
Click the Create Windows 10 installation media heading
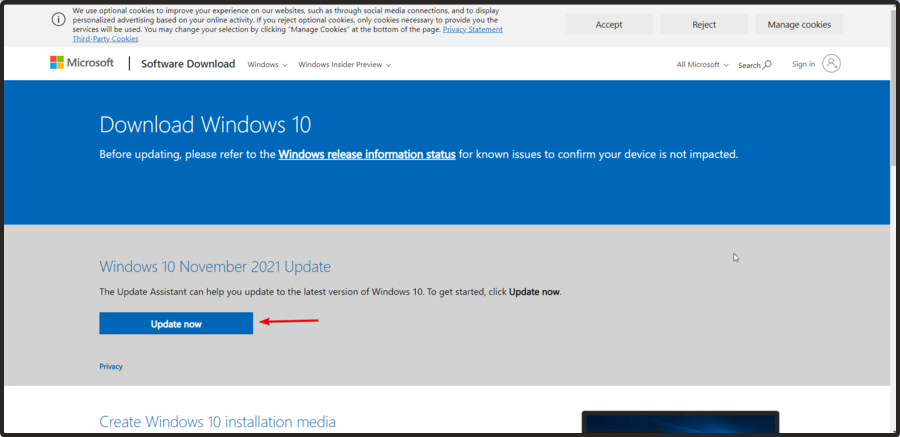(218, 421)
